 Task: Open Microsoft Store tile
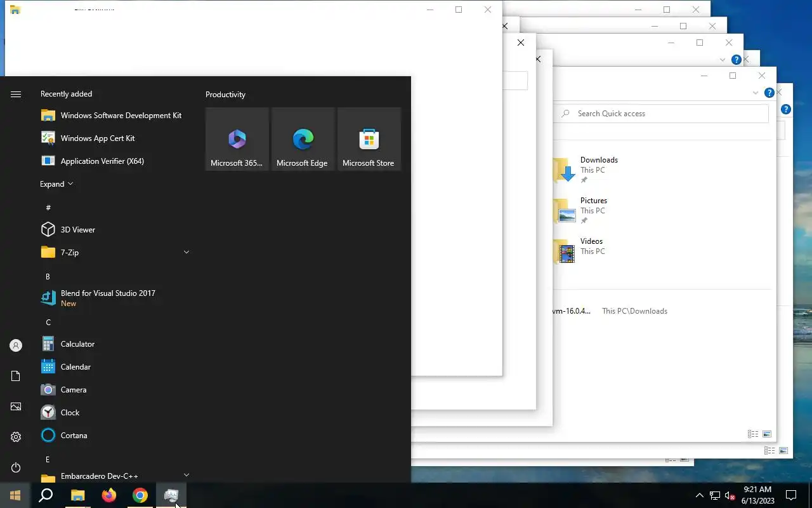(x=369, y=139)
